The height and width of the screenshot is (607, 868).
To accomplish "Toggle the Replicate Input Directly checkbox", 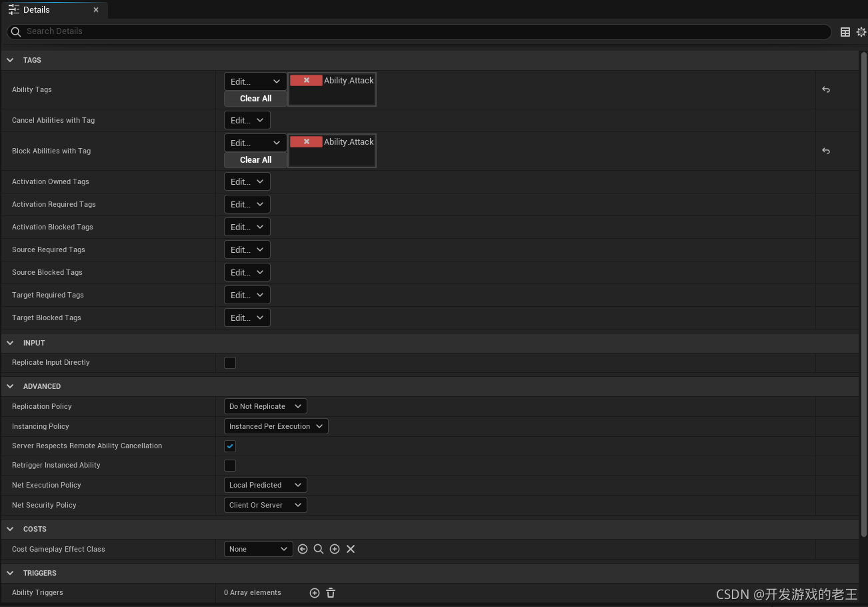I will tap(230, 363).
